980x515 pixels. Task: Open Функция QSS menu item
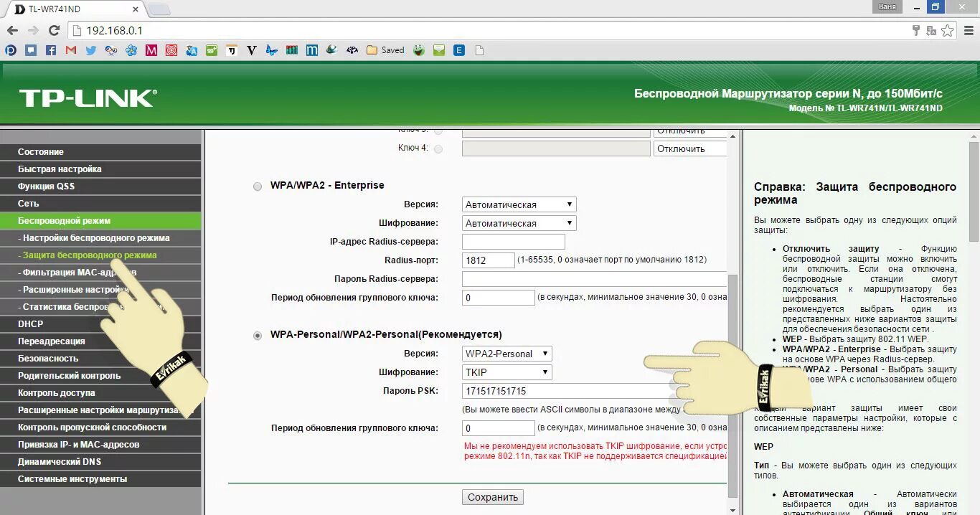coord(100,186)
